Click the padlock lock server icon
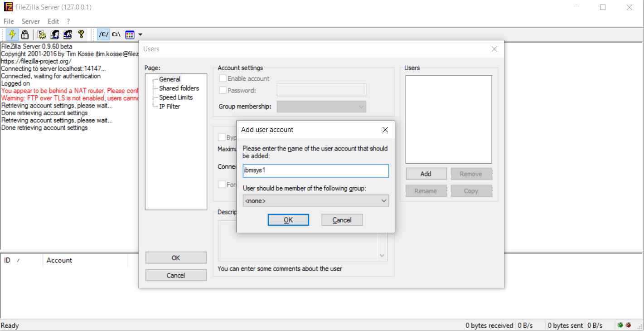The height and width of the screenshot is (331, 644). coord(25,34)
